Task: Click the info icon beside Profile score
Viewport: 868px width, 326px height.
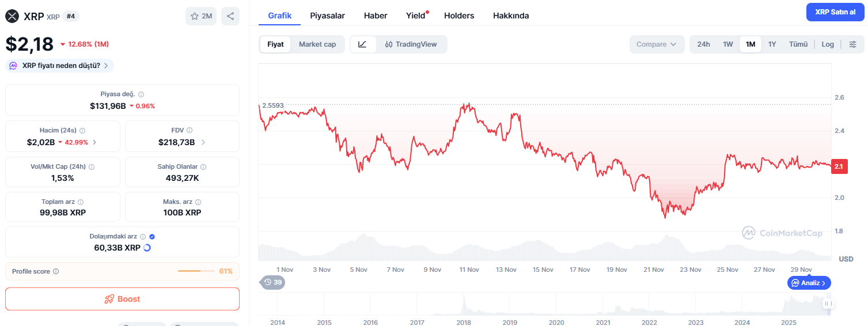Action: [56, 271]
